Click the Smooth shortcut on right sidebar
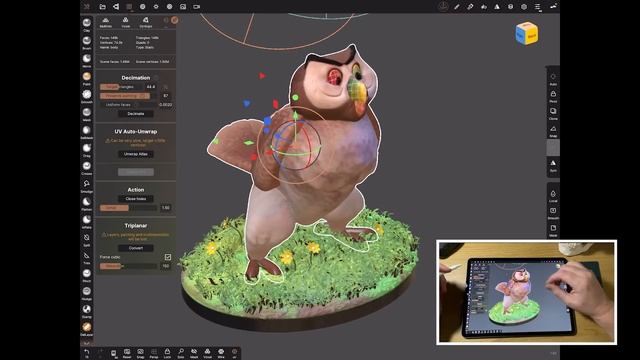This screenshot has width=640, height=360. coord(553,213)
